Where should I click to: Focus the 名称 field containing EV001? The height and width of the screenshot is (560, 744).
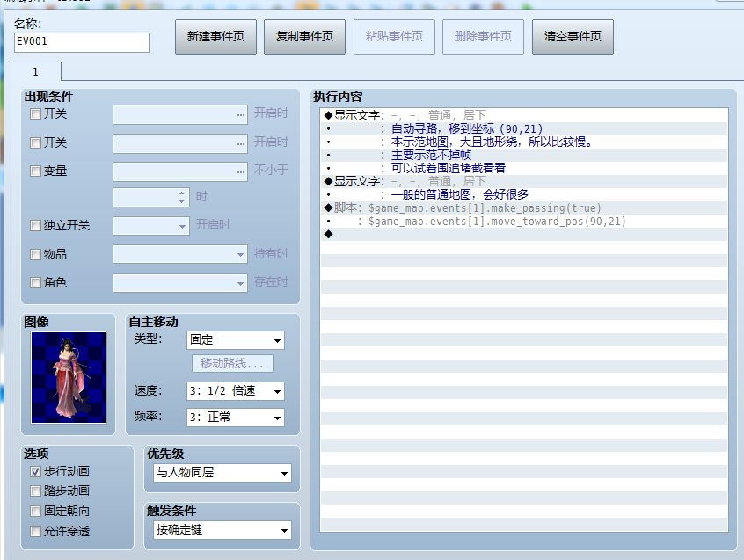(82, 42)
